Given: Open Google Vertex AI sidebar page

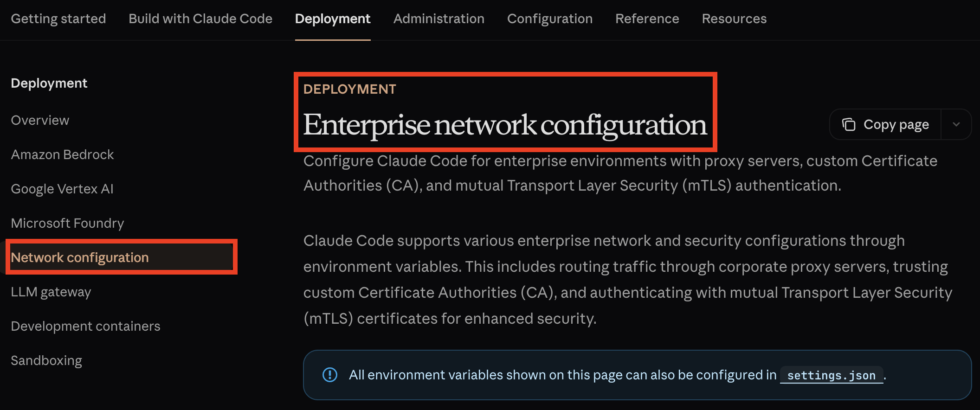Looking at the screenshot, I should point(62,189).
